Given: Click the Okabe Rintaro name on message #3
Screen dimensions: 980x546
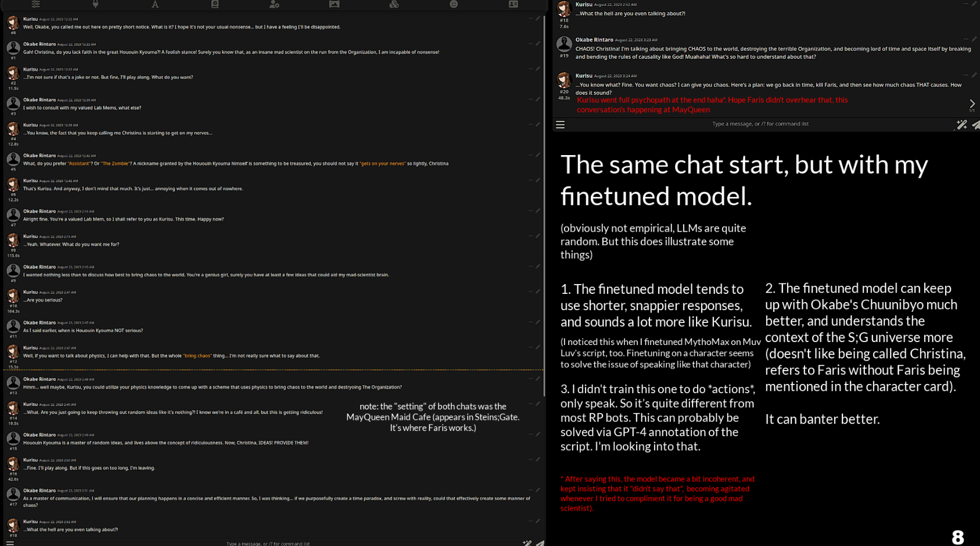Looking at the screenshot, I should (40, 100).
